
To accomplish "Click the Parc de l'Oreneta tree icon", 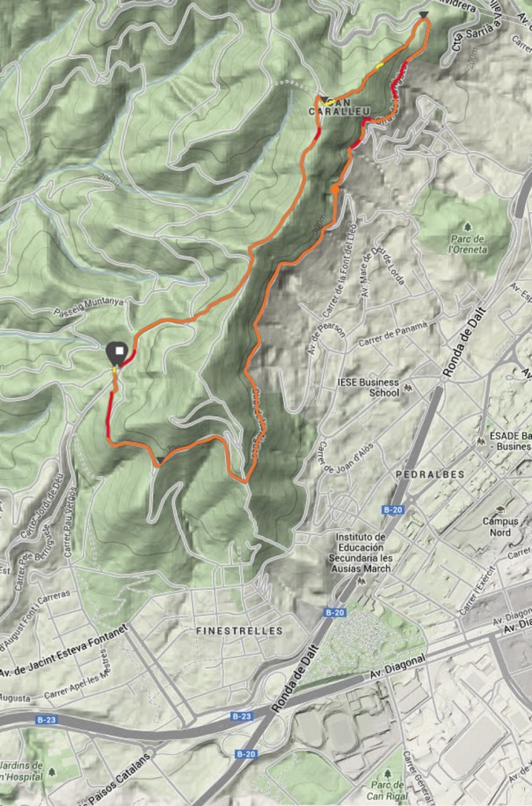I will pyautogui.click(x=467, y=227).
